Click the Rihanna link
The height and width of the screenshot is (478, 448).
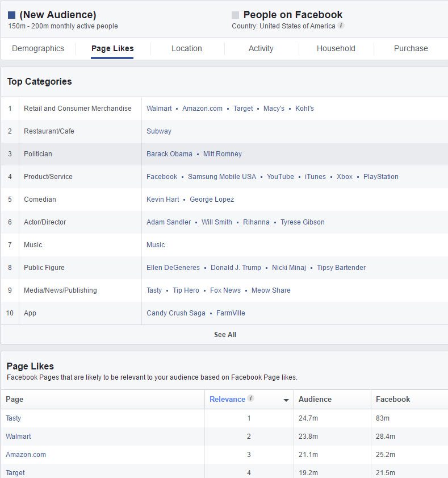[x=256, y=222]
